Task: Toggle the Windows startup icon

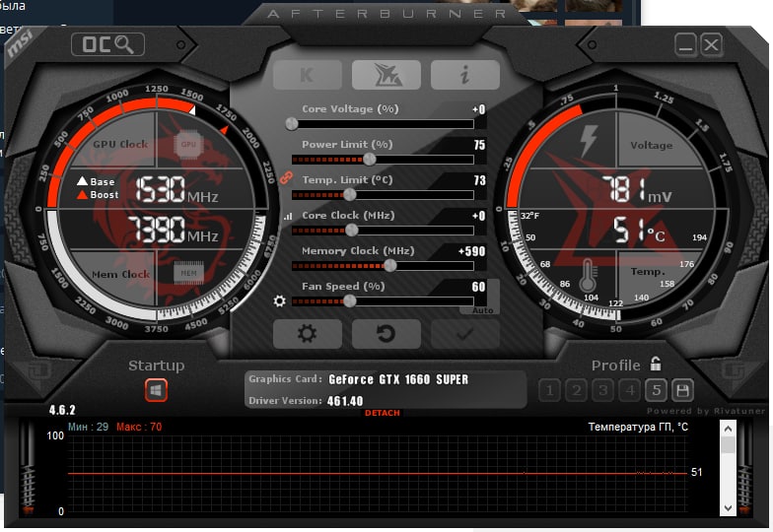Action: (x=156, y=390)
